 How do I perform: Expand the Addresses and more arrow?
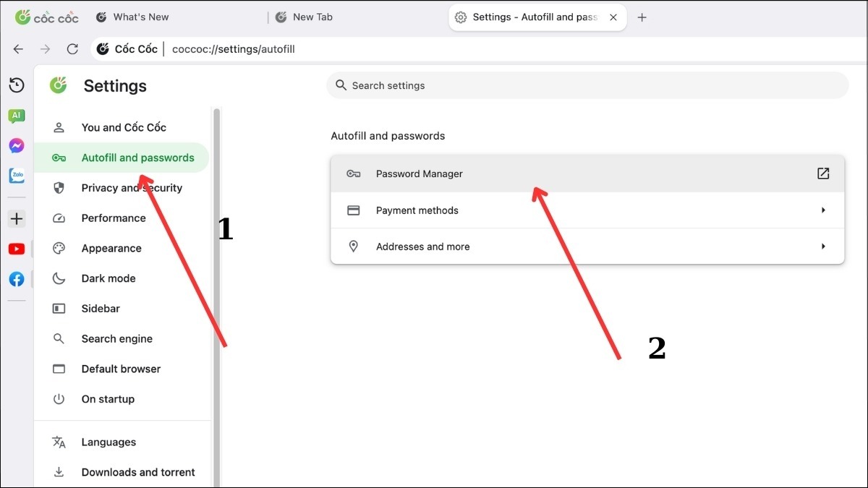click(823, 247)
